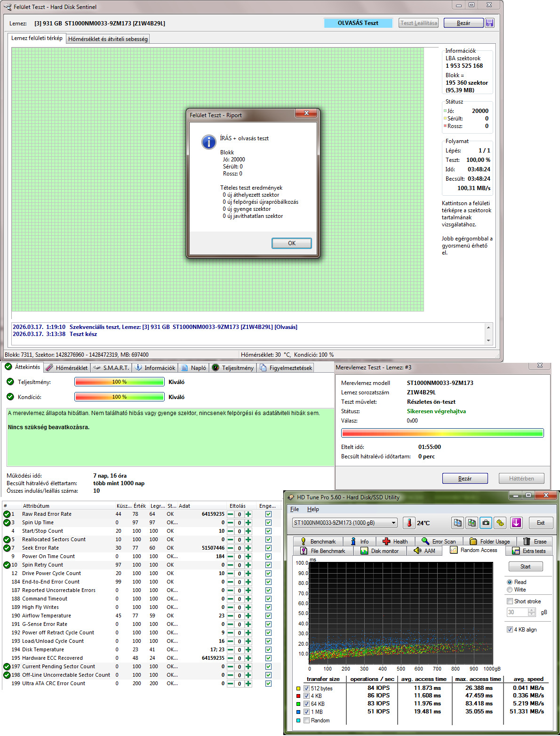Click the green check status icon beside Teljesítmény
The height and width of the screenshot is (736, 560).
tap(10, 382)
